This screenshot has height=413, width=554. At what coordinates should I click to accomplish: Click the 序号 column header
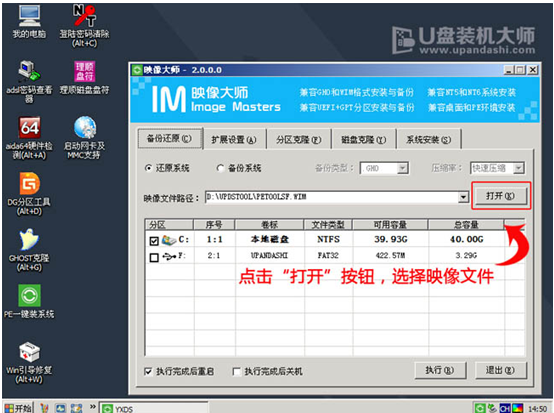(214, 225)
